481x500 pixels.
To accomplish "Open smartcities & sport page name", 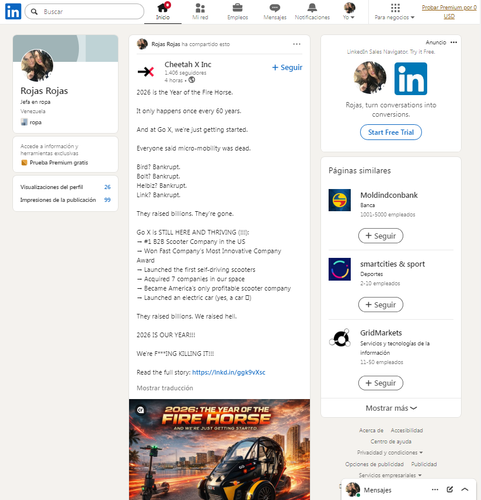I will point(392,264).
